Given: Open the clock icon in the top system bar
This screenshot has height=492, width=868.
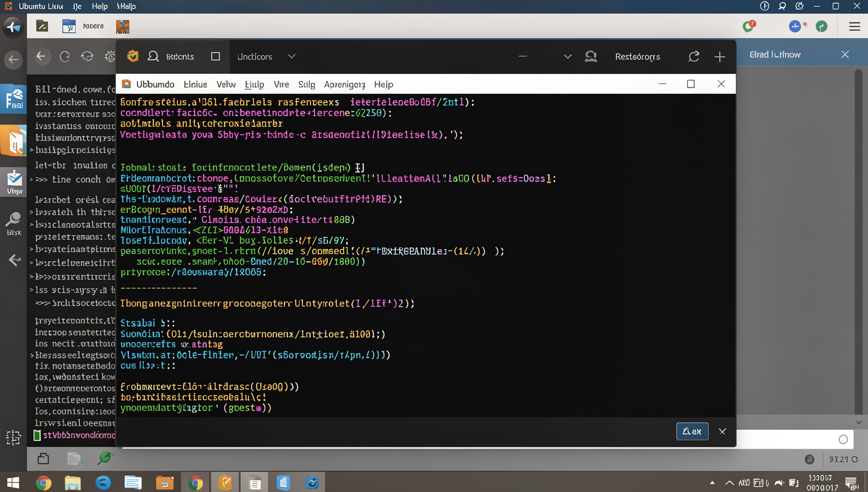Looking at the screenshot, I should coord(764,6).
